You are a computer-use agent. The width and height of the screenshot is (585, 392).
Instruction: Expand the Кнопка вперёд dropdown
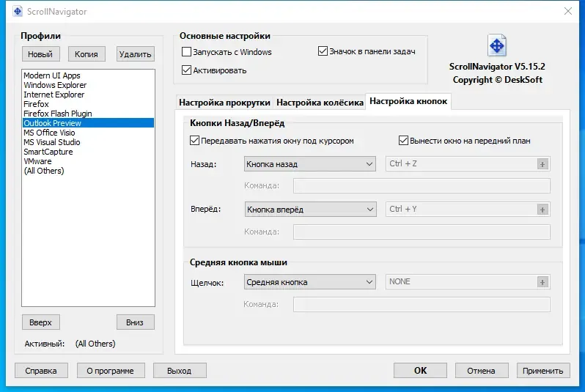309,210
